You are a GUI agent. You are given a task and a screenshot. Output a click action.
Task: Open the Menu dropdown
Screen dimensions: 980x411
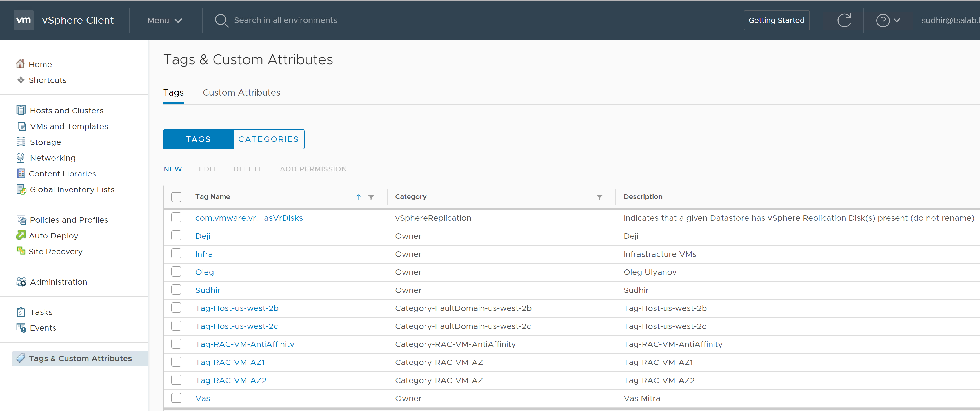click(x=164, y=21)
